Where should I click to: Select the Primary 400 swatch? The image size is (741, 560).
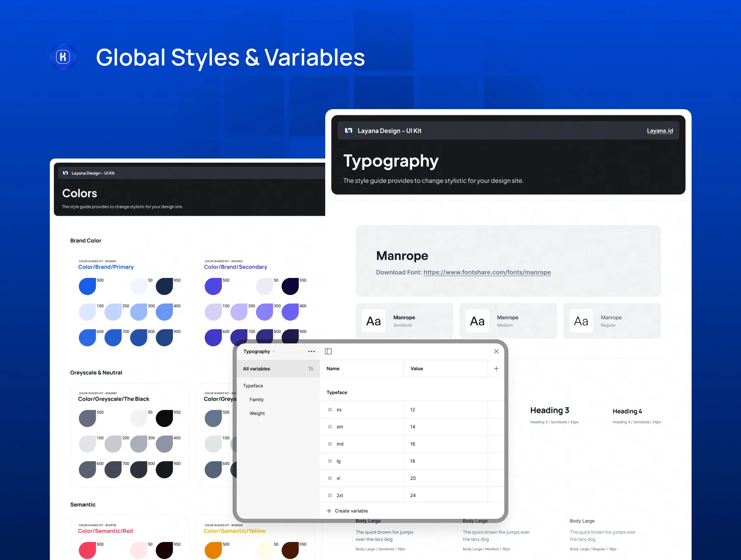click(x=164, y=312)
